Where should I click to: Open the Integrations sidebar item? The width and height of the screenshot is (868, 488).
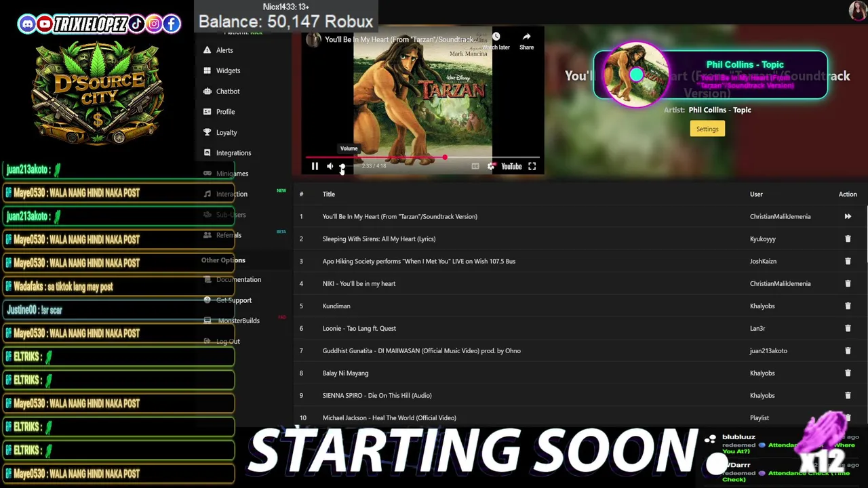[x=233, y=153]
